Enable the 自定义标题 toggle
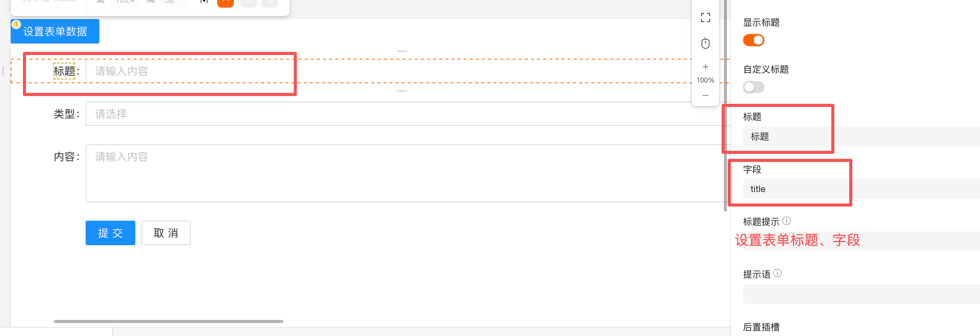This screenshot has height=336, width=980. tap(753, 87)
